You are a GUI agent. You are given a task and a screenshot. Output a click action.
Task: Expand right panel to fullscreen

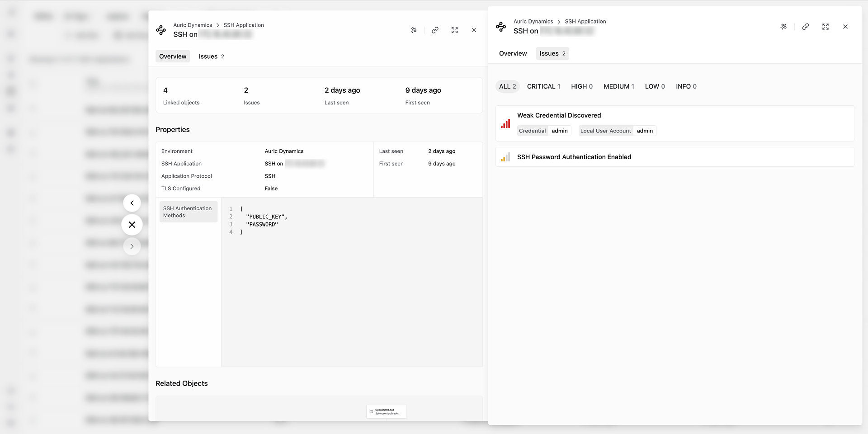pyautogui.click(x=825, y=27)
